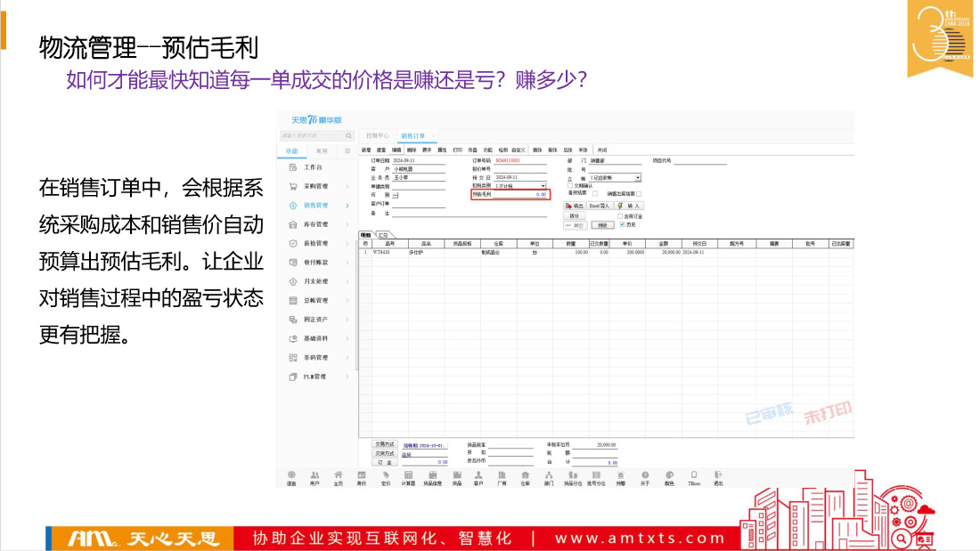Click the 拆分 button
The image size is (980, 551).
tap(575, 215)
